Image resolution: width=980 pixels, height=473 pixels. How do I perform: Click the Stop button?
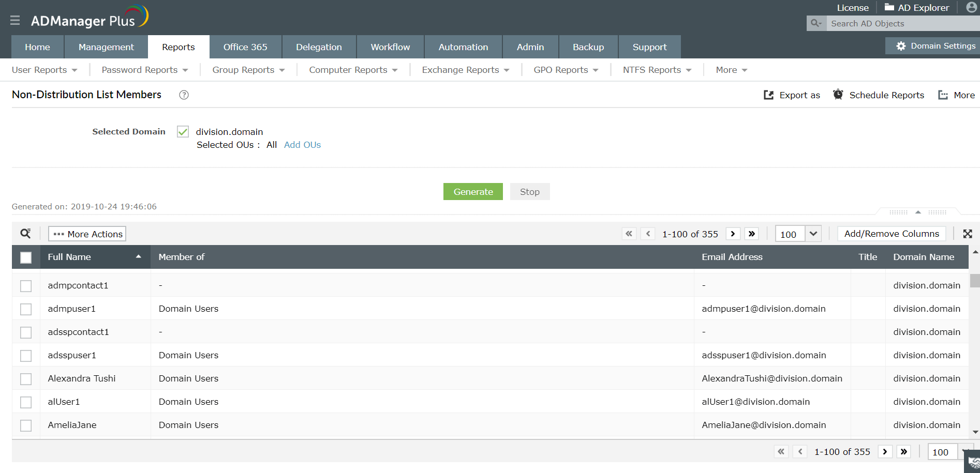point(530,192)
